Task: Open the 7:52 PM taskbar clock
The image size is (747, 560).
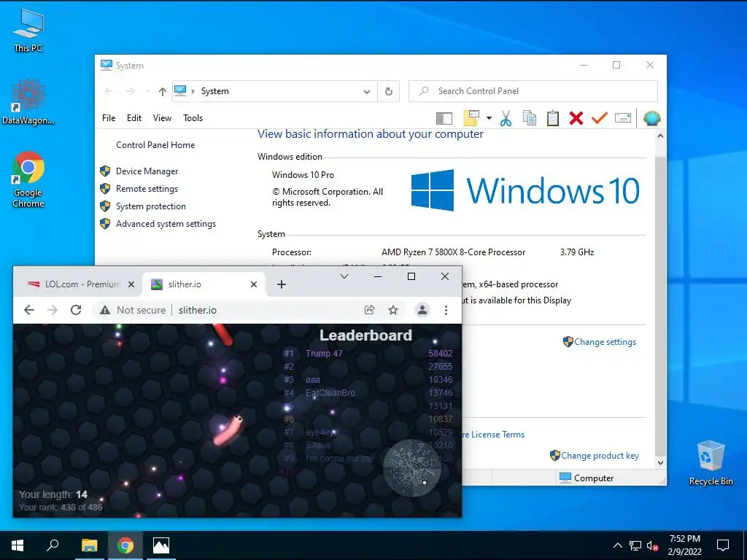Action: tap(684, 545)
